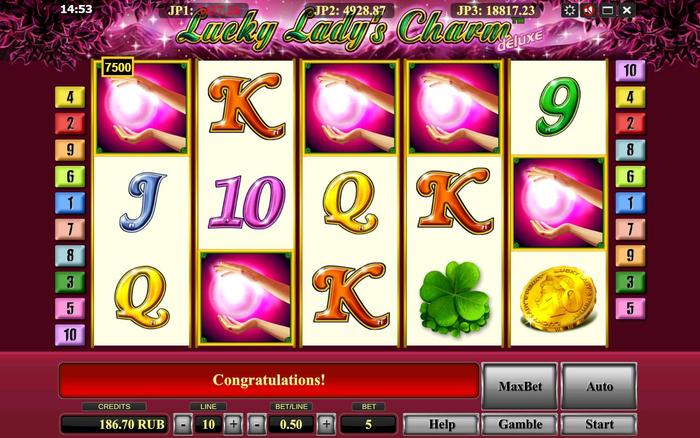Decrease the bet per line with minus
700x438 pixels.
point(257,424)
